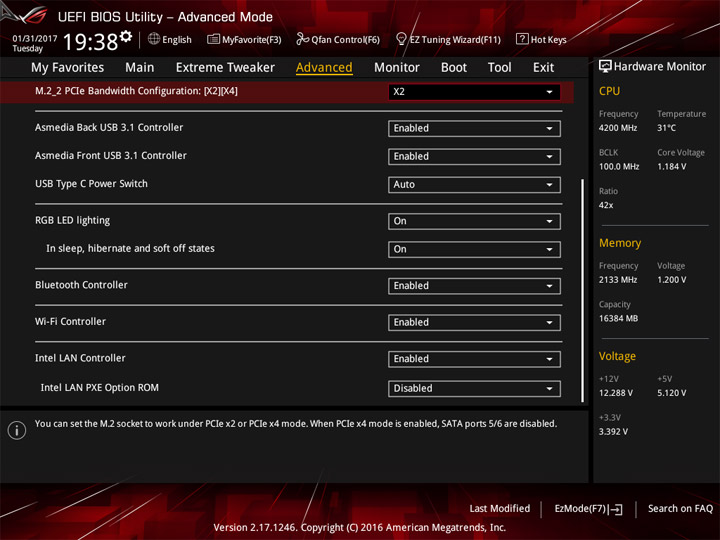The width and height of the screenshot is (720, 540).
Task: Expand Wi-Fi Controller dropdown
Action: point(474,322)
